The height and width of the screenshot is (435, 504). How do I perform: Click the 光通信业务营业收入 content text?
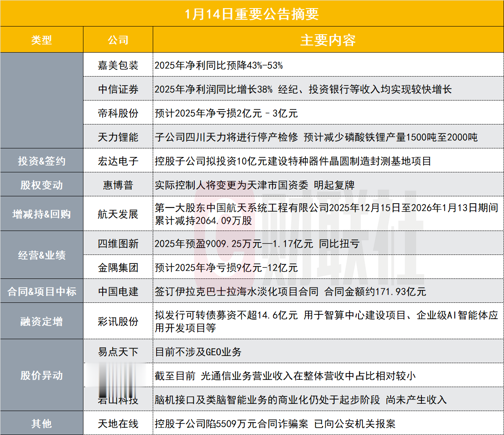pos(285,376)
